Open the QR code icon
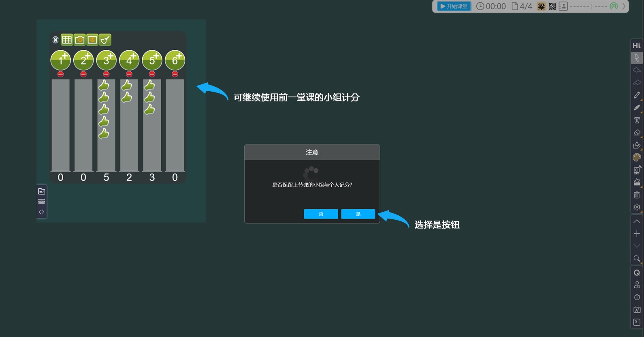 pos(552,6)
